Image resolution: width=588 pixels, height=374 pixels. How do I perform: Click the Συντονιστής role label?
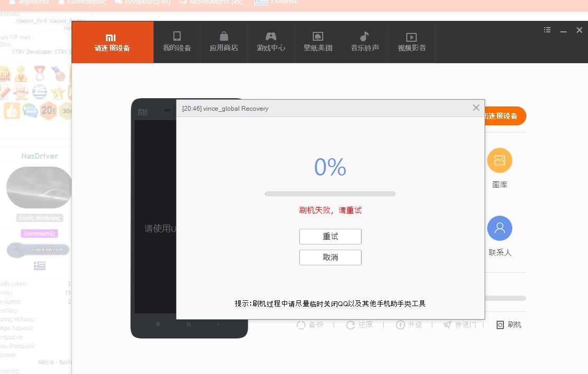click(x=39, y=233)
